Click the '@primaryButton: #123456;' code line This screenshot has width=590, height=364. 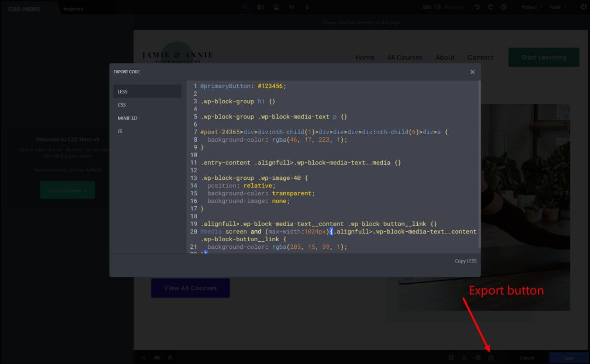(243, 86)
